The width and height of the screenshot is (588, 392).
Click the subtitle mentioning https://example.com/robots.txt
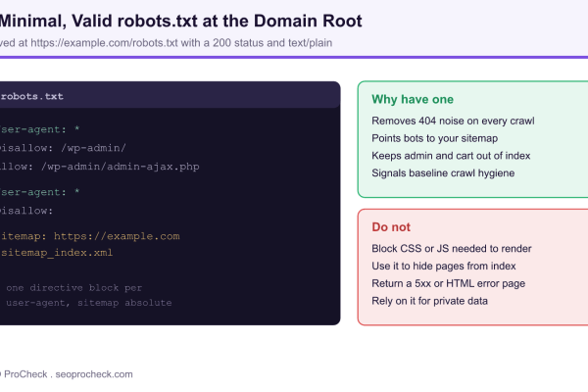pyautogui.click(x=167, y=43)
